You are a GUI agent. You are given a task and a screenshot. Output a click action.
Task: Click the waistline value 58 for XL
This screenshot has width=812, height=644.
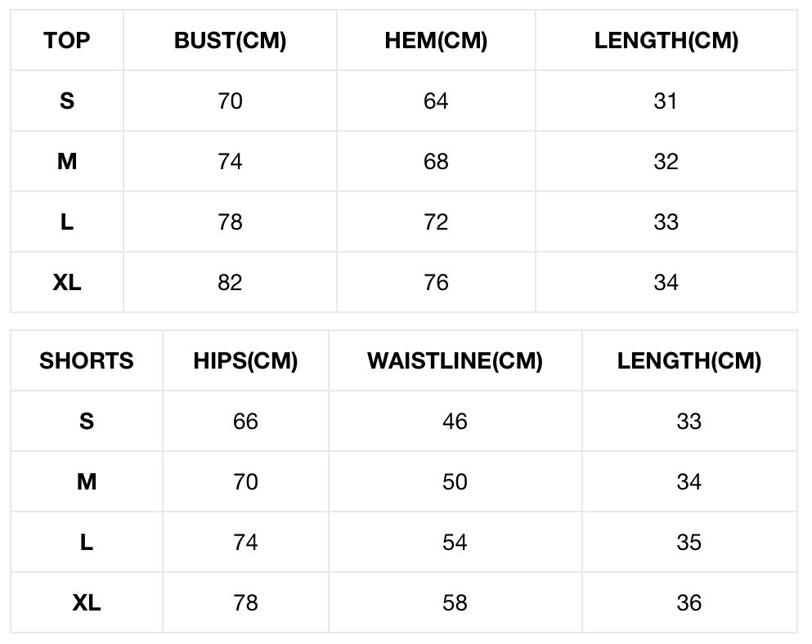(x=455, y=603)
